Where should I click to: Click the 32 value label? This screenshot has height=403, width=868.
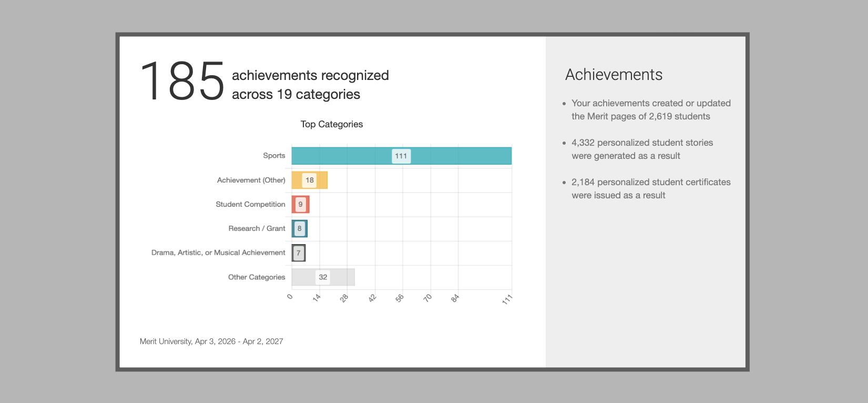[323, 277]
